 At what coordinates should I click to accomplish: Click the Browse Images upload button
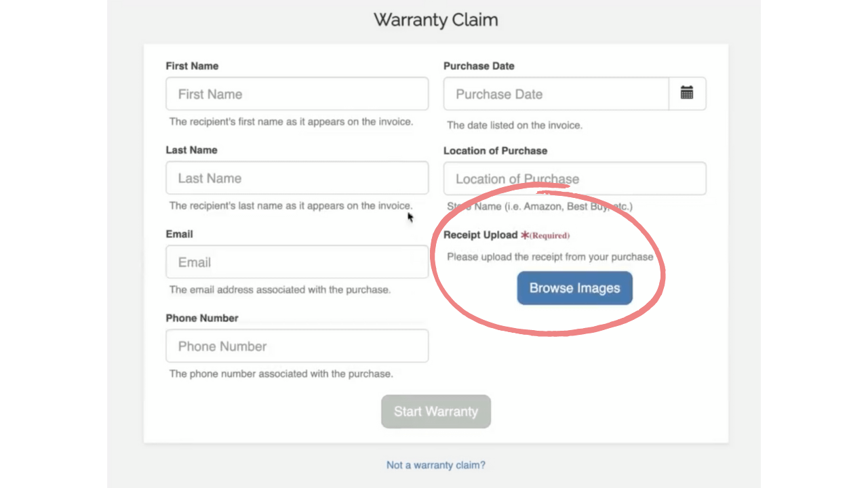click(574, 288)
